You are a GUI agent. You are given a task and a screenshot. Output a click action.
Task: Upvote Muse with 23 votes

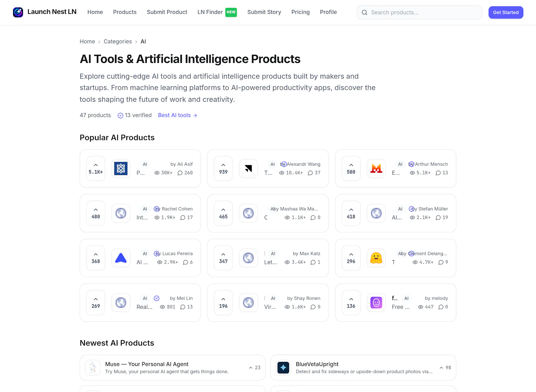tap(255, 368)
